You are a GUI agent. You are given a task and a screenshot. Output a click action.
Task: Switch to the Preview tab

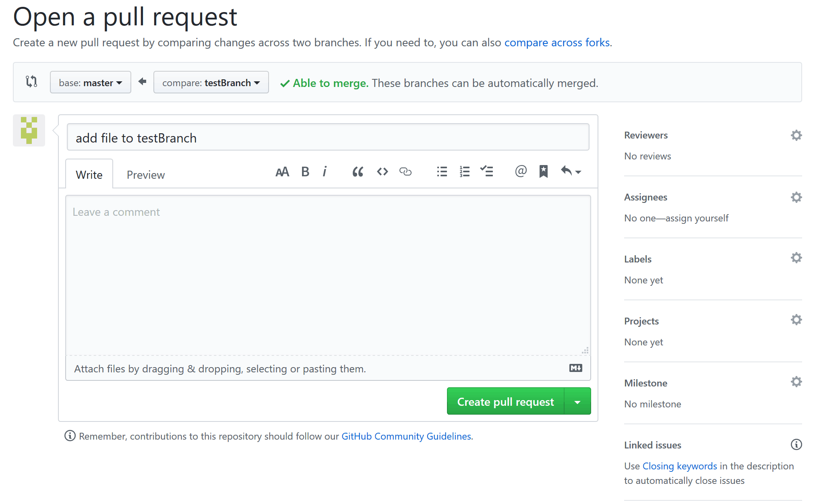point(146,175)
